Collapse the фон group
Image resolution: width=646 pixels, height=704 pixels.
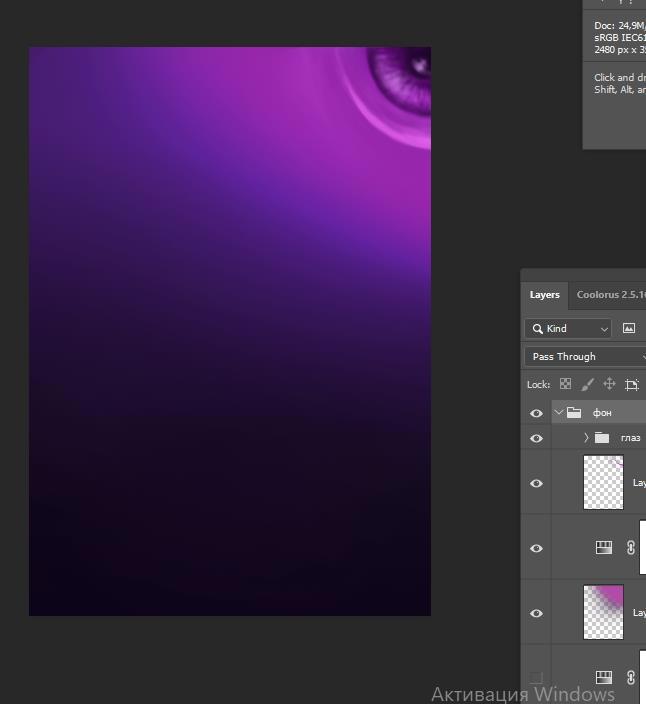point(558,412)
